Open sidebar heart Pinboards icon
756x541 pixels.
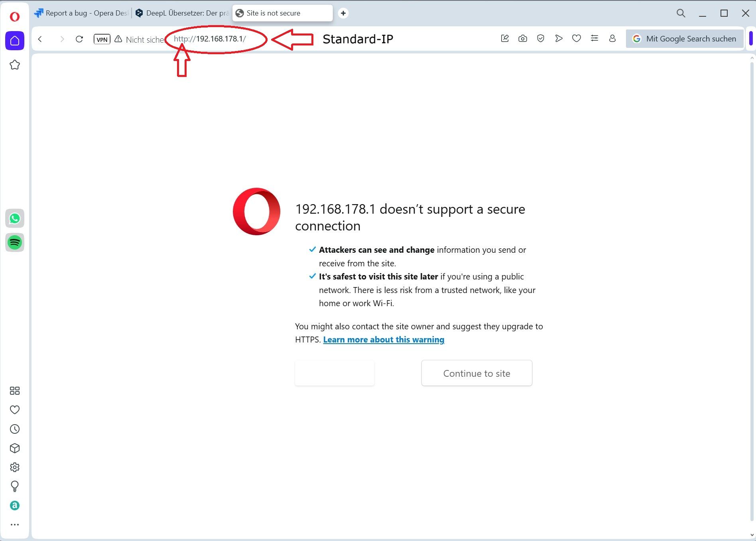point(15,410)
